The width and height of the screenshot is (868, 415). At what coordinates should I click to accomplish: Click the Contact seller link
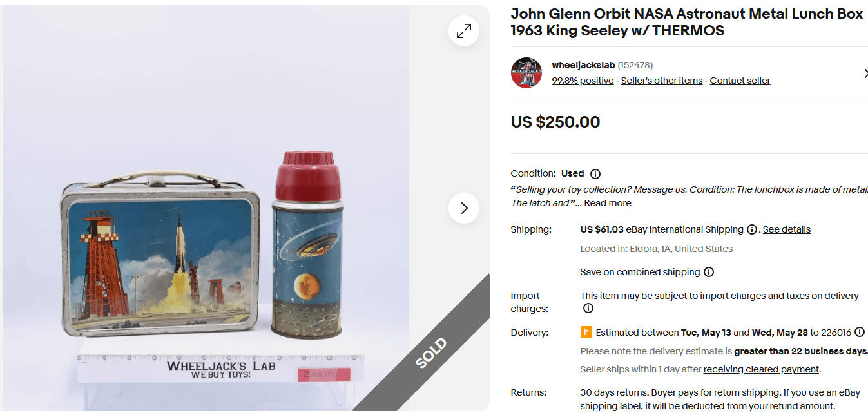pos(740,81)
